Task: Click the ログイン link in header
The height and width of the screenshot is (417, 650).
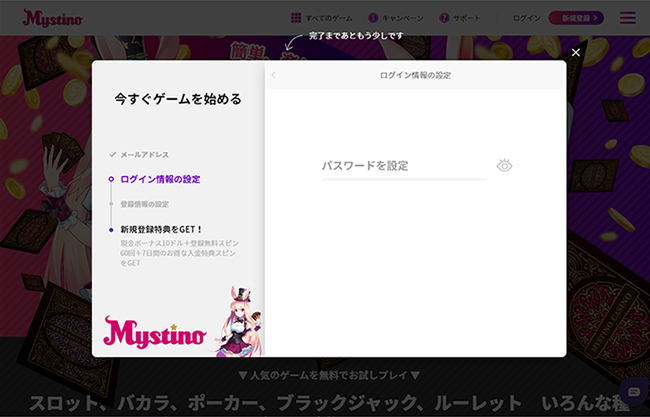Action: 526,18
